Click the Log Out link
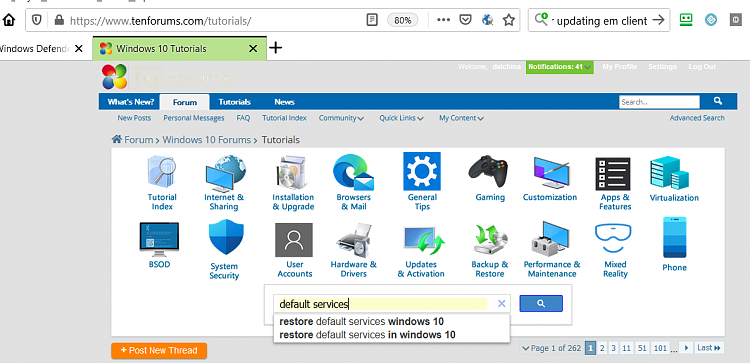This screenshot has height=363, width=750. pyautogui.click(x=702, y=66)
